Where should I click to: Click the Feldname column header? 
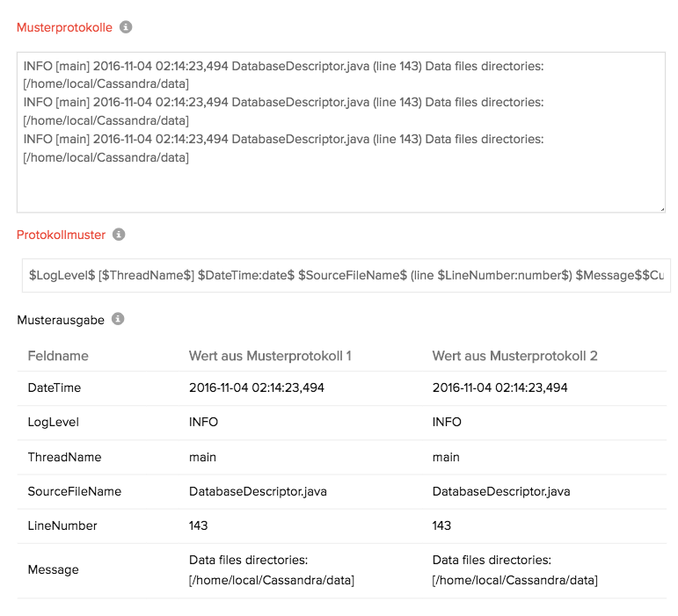(58, 356)
